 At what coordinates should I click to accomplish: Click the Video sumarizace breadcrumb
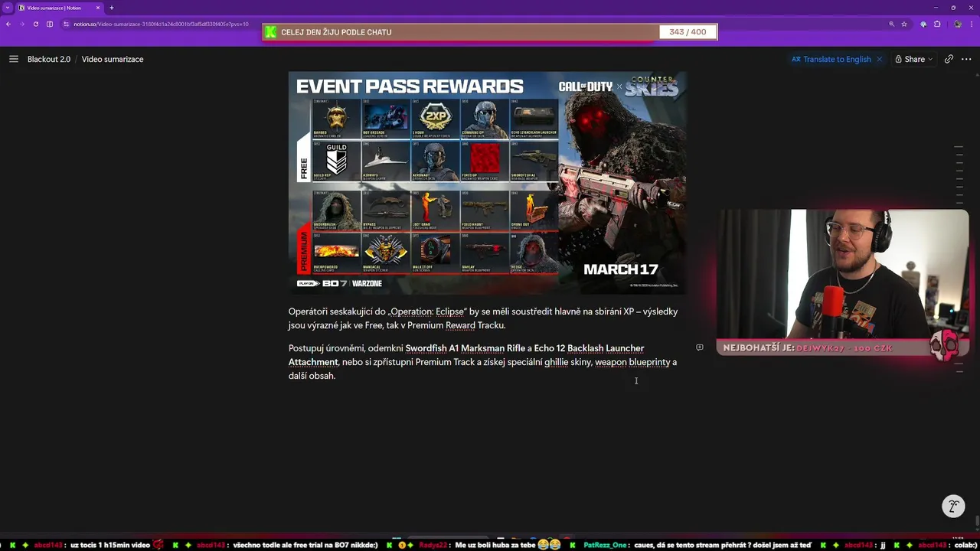tap(113, 59)
